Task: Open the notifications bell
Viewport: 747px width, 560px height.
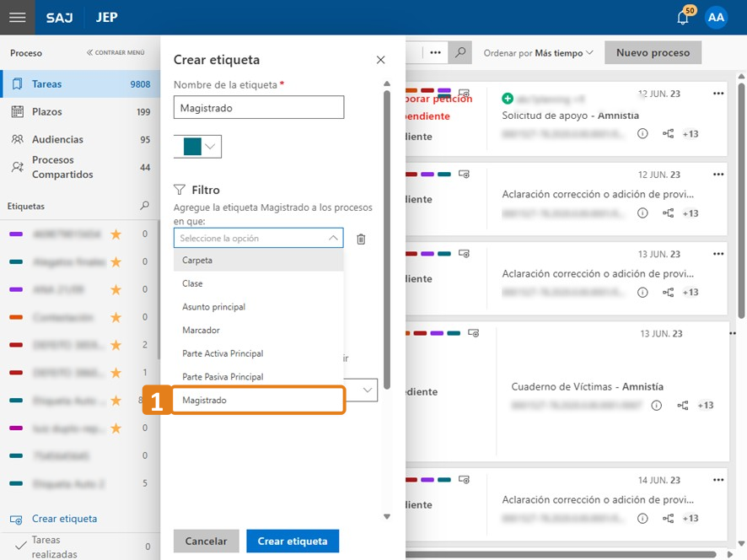Action: (683, 18)
